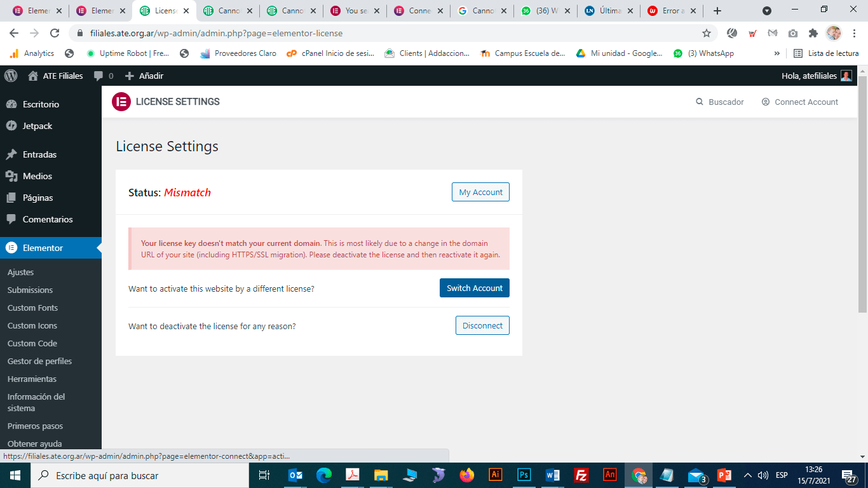The width and height of the screenshot is (868, 488).
Task: Open Custom Code page
Action: point(32,343)
